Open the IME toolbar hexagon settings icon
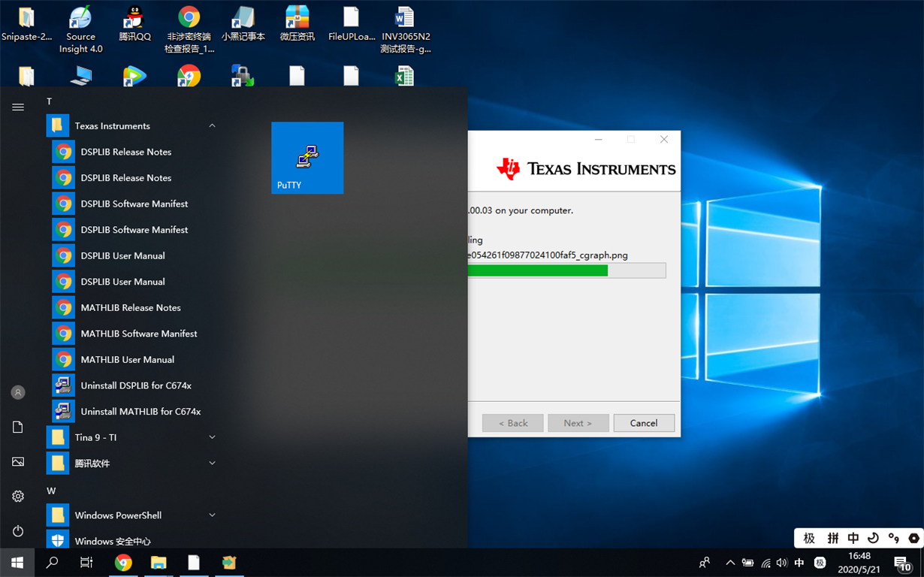 [913, 538]
